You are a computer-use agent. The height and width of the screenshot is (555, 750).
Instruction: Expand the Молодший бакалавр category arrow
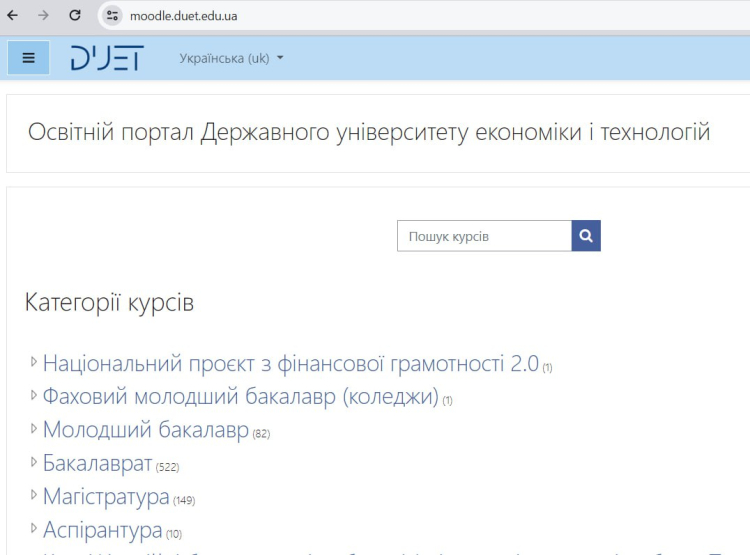coord(34,429)
